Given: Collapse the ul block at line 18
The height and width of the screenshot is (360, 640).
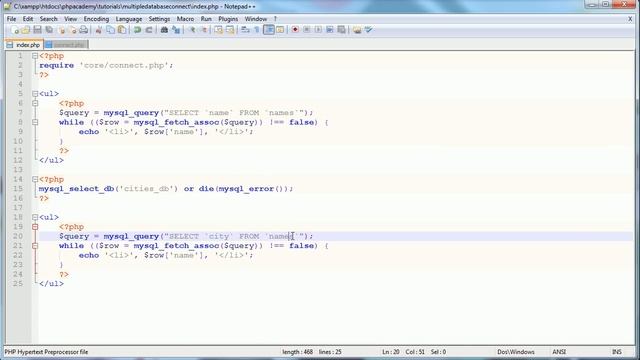Looking at the screenshot, I should click(35, 217).
